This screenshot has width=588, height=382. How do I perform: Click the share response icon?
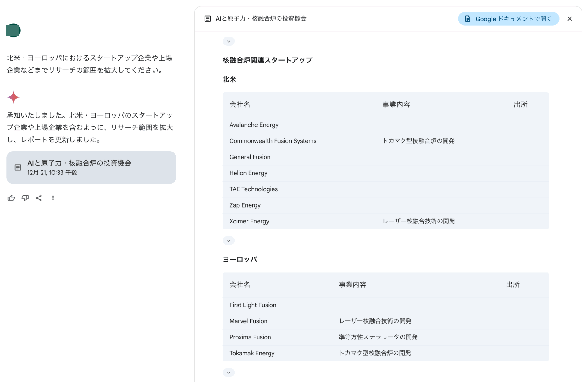click(39, 198)
